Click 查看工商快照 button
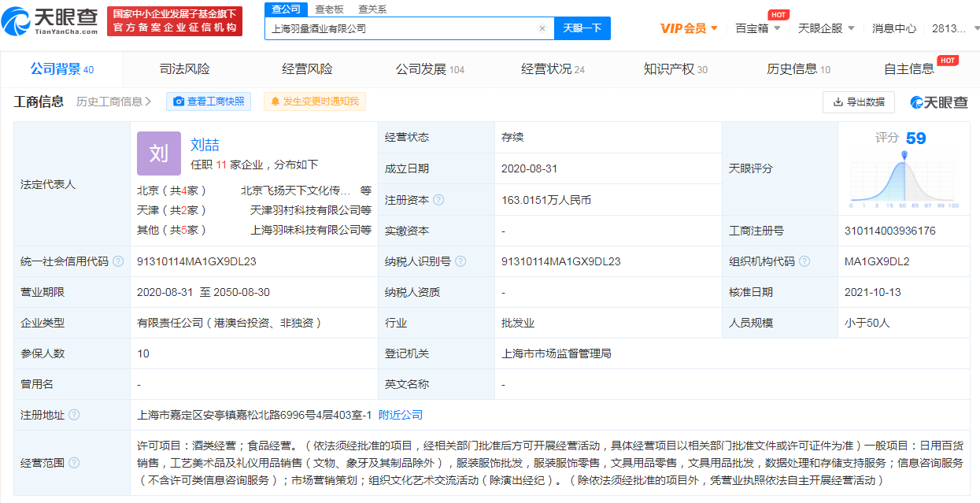This screenshot has width=980, height=503. [x=208, y=102]
